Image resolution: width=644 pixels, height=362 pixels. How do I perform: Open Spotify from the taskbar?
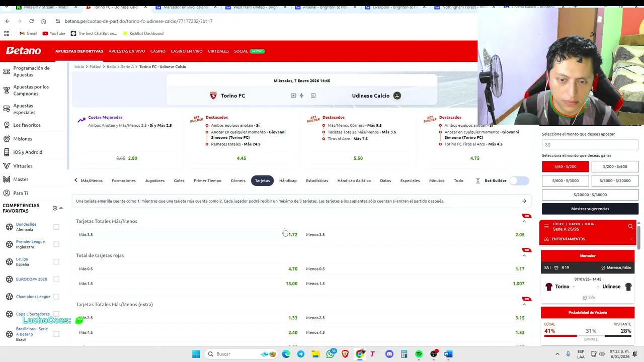[419, 354]
